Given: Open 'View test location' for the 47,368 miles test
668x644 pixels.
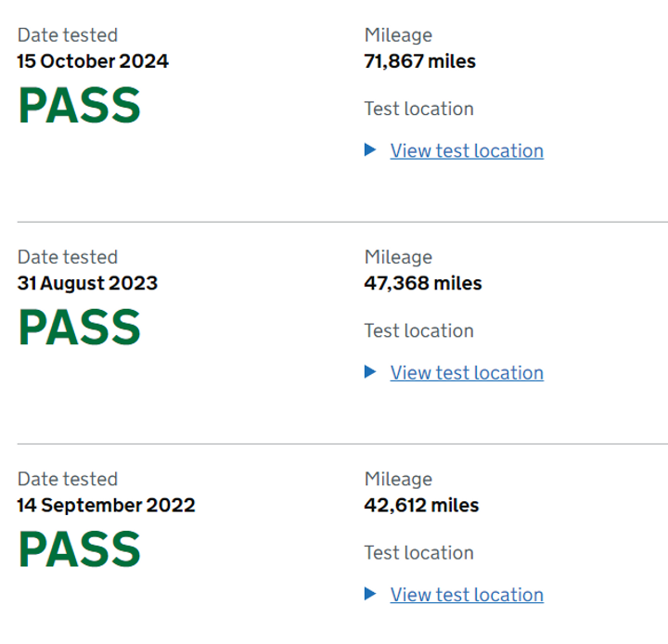Looking at the screenshot, I should [x=467, y=372].
